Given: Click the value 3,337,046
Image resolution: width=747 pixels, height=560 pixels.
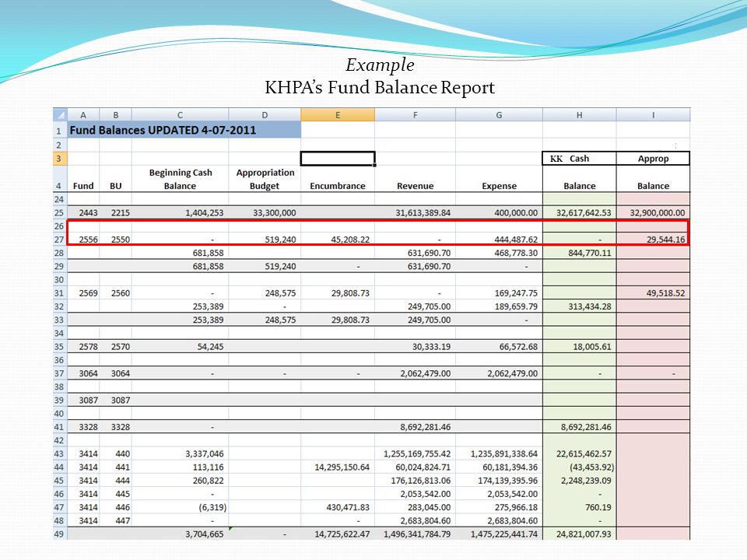Looking at the screenshot, I should pos(204,453).
